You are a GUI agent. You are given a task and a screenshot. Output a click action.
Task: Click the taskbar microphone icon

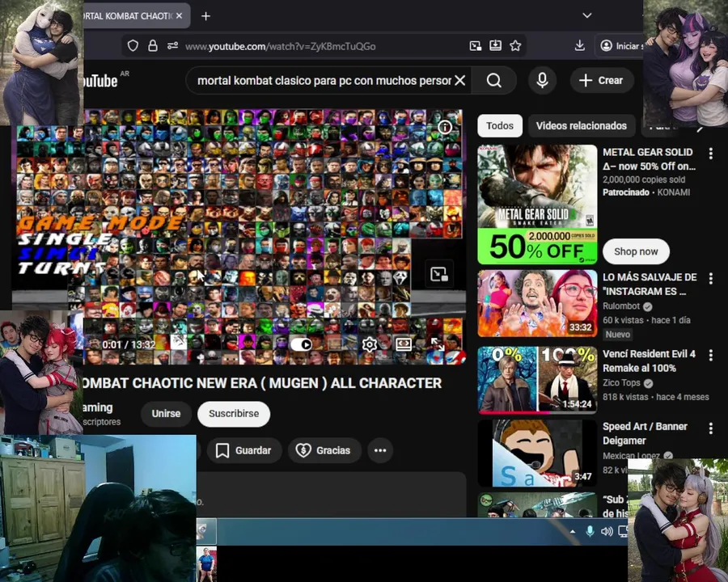click(590, 531)
